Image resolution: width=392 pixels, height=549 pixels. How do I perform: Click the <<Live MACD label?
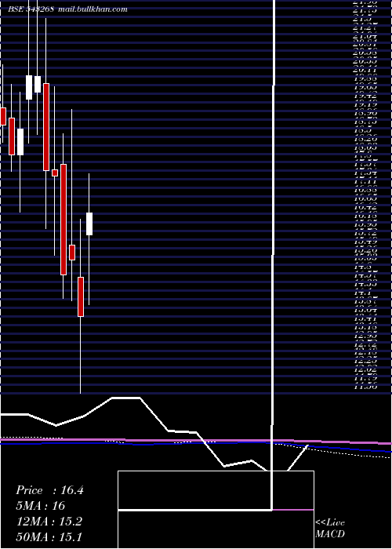click(x=330, y=529)
